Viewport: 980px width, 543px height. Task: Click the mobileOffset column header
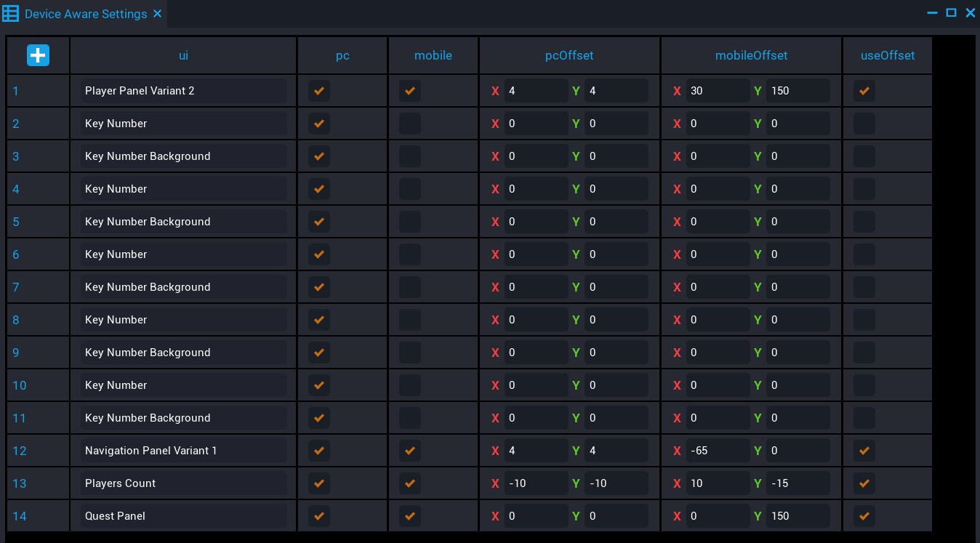click(x=751, y=55)
